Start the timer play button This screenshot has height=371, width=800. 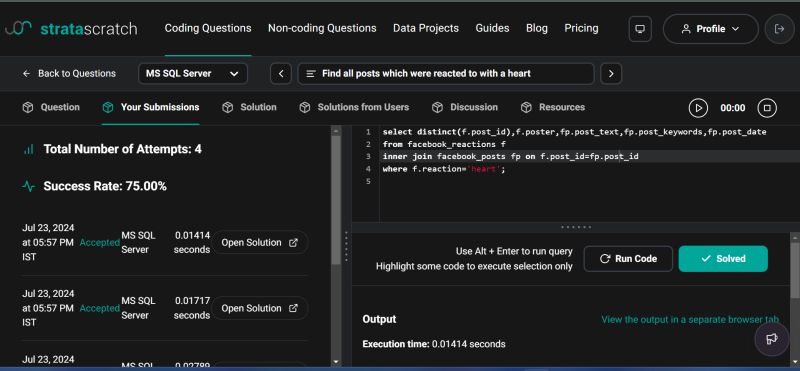pos(698,108)
